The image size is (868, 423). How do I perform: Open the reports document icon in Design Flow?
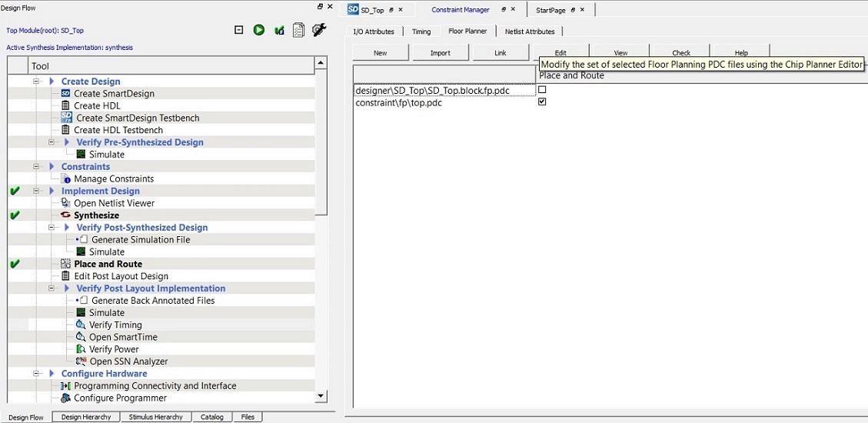point(299,30)
